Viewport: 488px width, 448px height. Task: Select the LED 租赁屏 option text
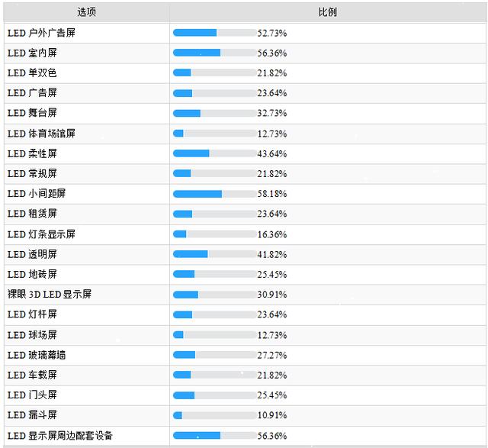pos(32,214)
